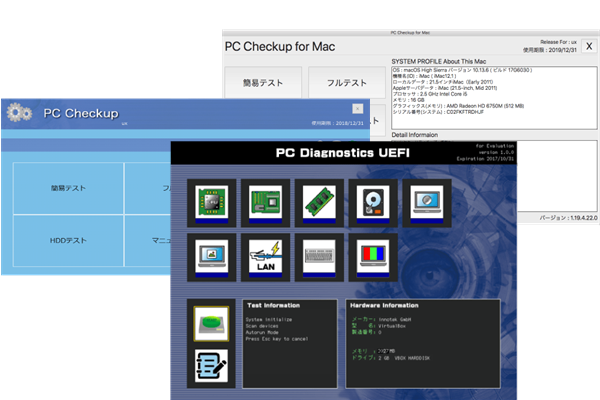The width and height of the screenshot is (600, 400).
Task: Select the keyboard test icon
Action: pos(319,257)
